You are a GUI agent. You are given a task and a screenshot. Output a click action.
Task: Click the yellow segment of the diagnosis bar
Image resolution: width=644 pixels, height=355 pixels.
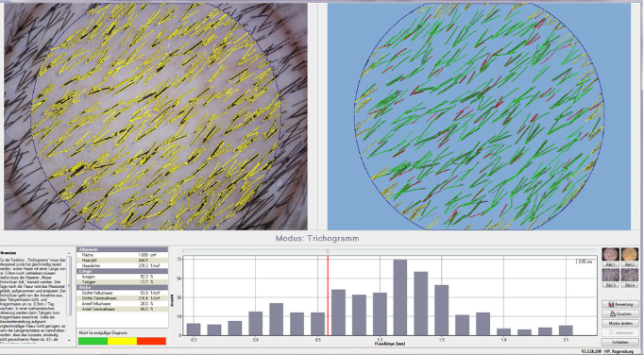click(122, 341)
